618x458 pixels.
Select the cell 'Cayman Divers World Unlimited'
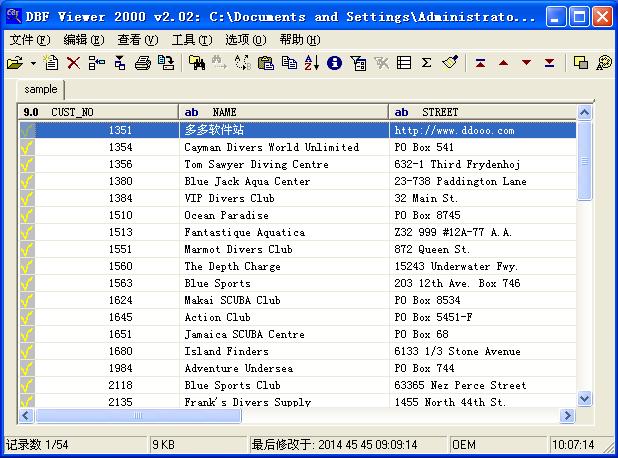(284, 147)
